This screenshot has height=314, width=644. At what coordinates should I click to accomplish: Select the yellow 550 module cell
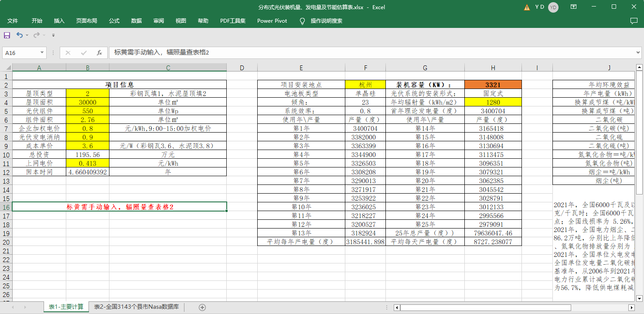click(88, 111)
